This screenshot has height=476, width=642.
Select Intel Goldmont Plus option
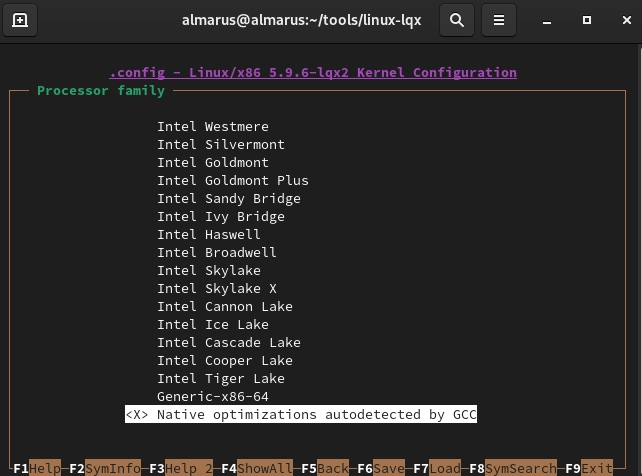click(x=233, y=180)
